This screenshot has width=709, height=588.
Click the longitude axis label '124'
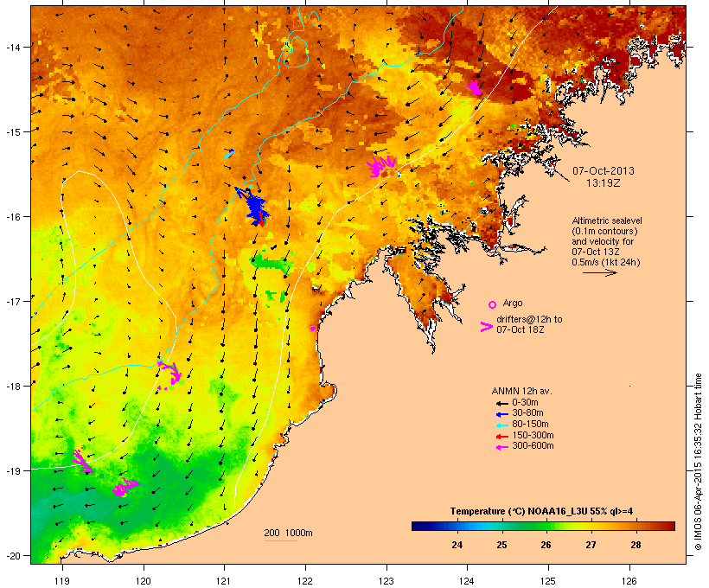467,581
